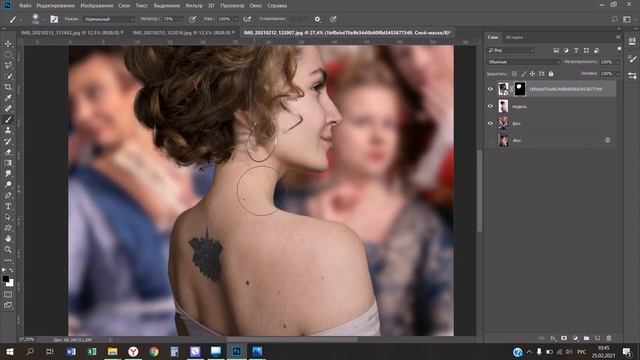Image resolution: width=640 pixels, height=360 pixels.
Task: Select the Healing Brush tool
Action: [8, 109]
